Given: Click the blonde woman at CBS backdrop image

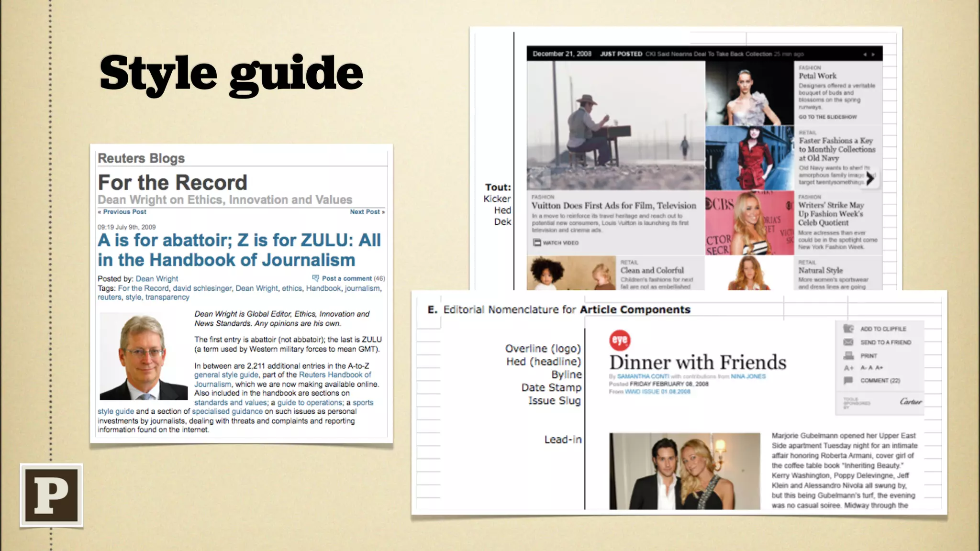Looking at the screenshot, I should pos(749,223).
